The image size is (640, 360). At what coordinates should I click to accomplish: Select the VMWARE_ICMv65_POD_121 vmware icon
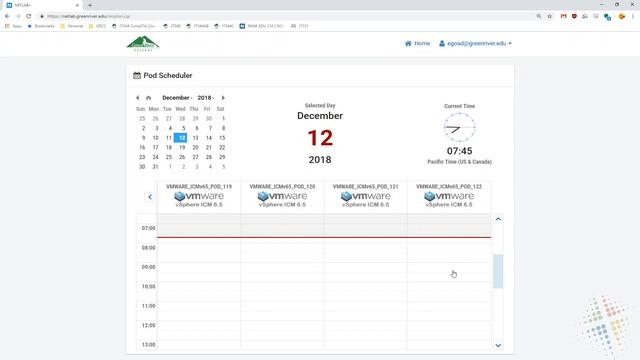(365, 196)
